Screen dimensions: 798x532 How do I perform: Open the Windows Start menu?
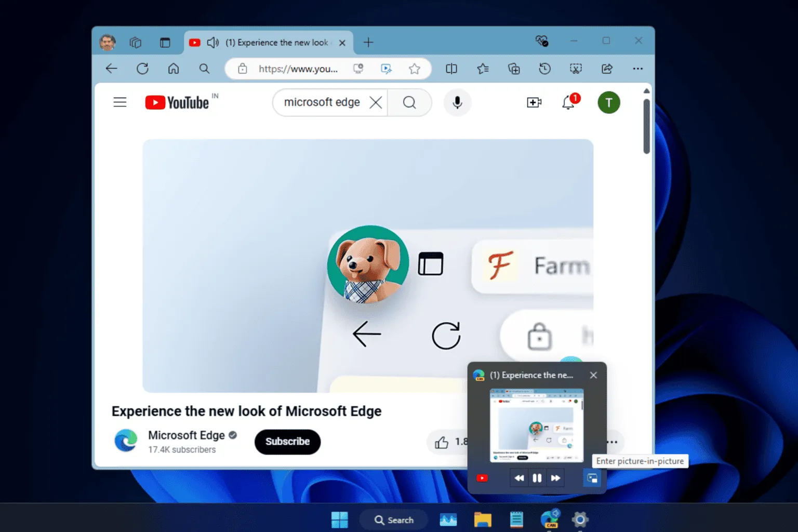click(x=340, y=520)
